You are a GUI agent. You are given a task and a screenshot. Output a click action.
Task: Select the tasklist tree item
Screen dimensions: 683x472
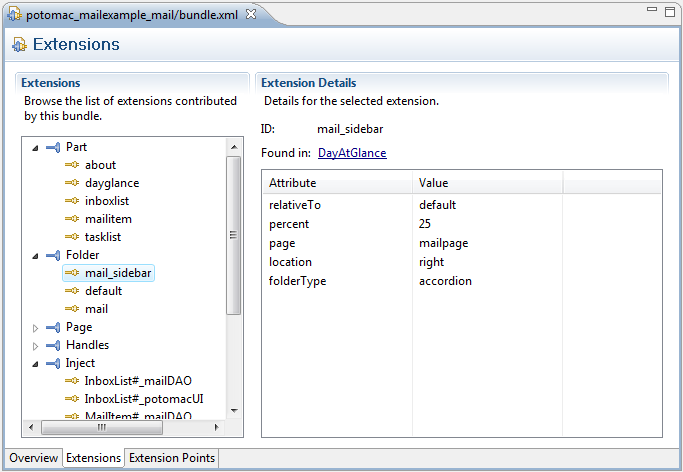pyautogui.click(x=103, y=237)
